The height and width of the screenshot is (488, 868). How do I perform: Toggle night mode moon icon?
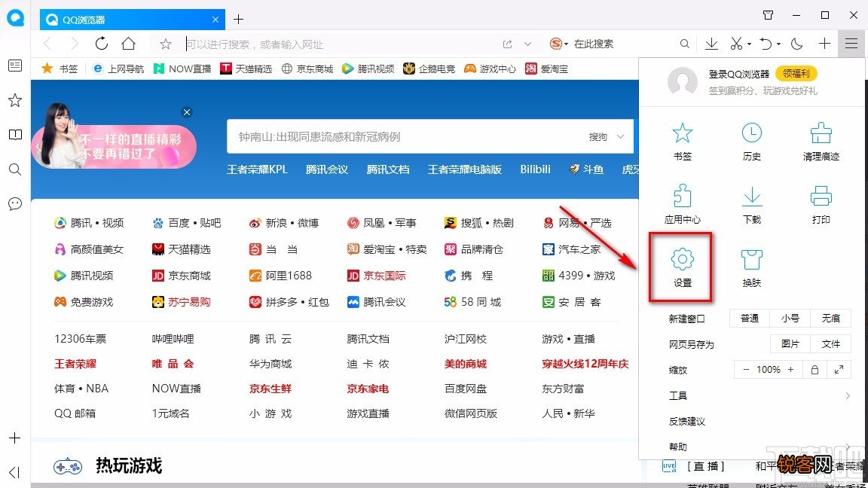tap(796, 44)
